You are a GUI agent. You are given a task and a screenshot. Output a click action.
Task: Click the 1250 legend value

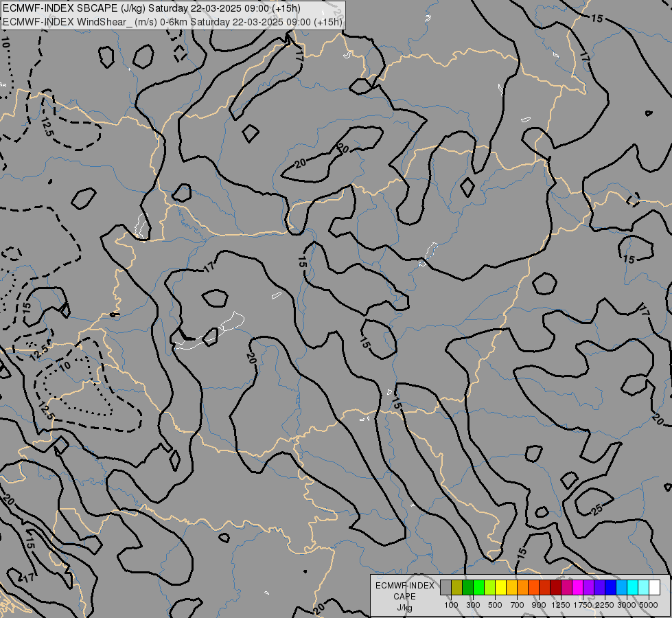click(561, 605)
